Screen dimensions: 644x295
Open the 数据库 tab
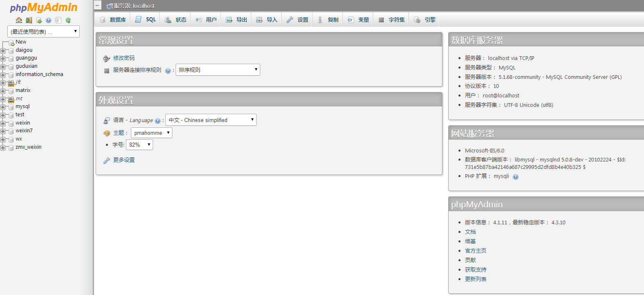pos(113,20)
